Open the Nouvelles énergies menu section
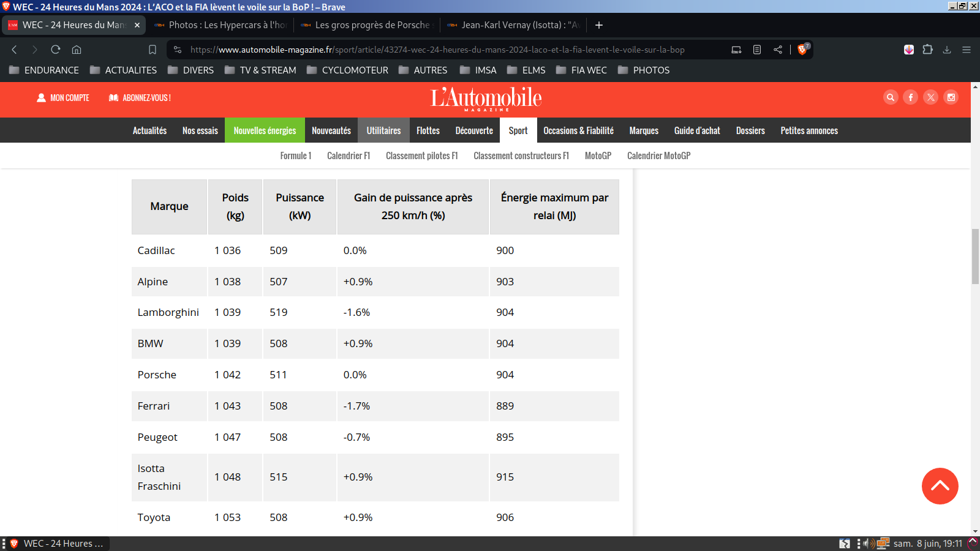 tap(265, 130)
